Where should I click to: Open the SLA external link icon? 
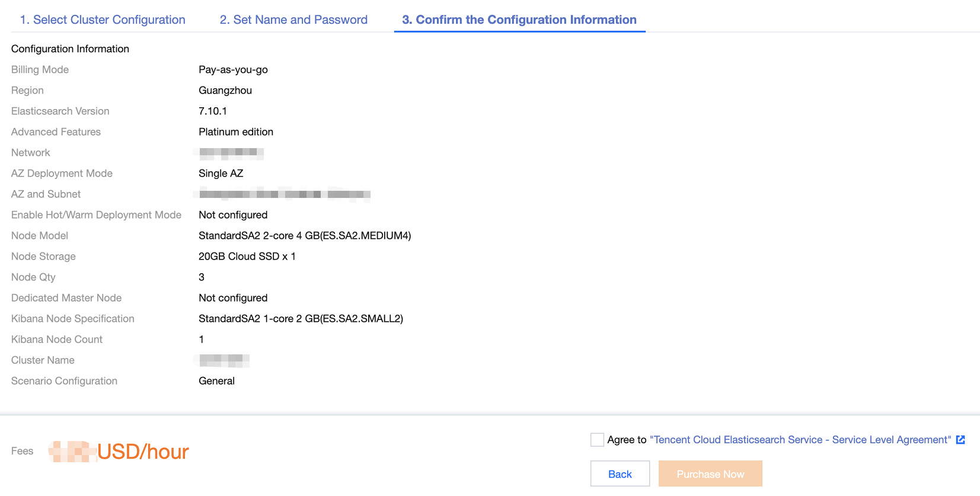(x=960, y=440)
